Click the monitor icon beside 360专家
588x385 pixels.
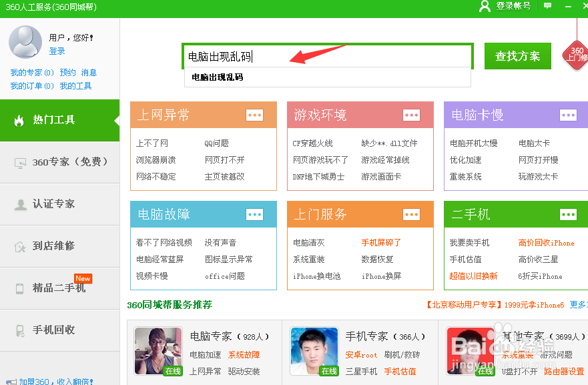pyautogui.click(x=20, y=163)
